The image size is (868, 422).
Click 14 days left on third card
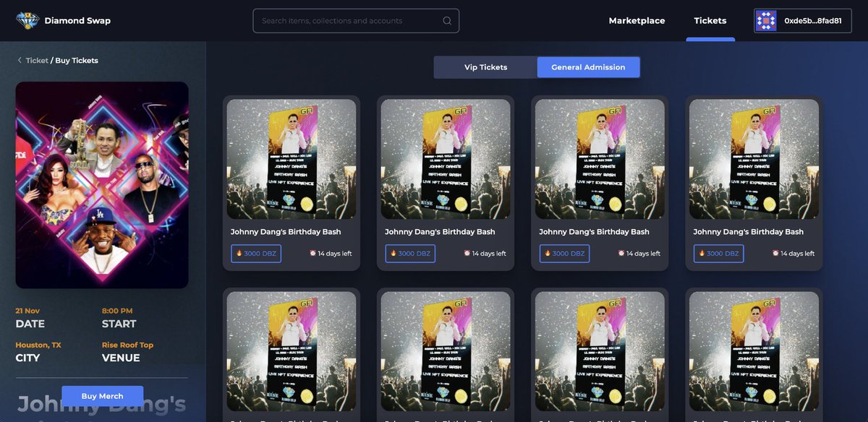point(643,254)
